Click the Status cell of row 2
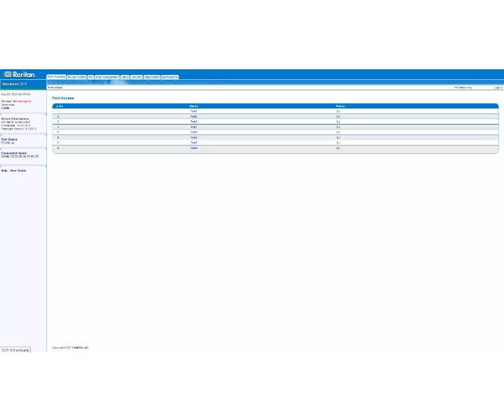The height and width of the screenshot is (420, 504). pos(338,116)
